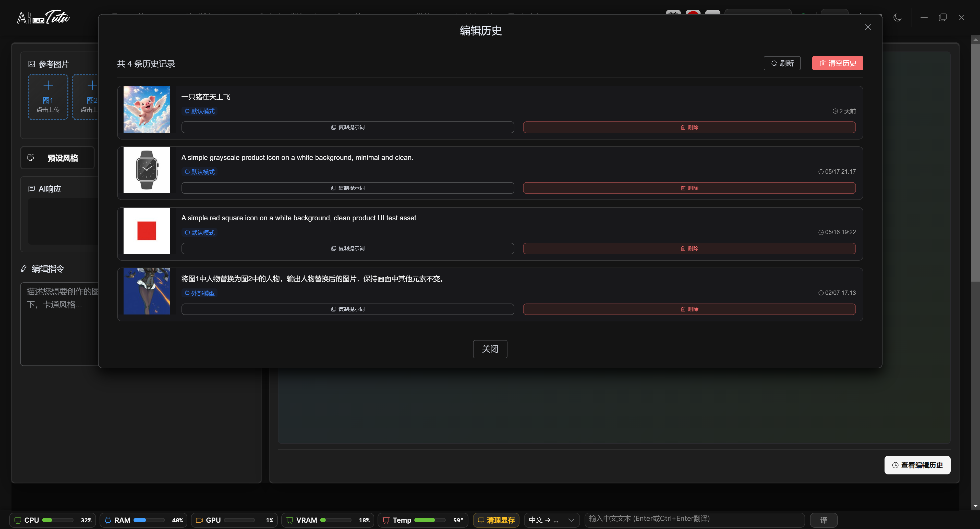Open the grayscale watch thumbnail
The height and width of the screenshot is (529, 980).
tap(147, 170)
